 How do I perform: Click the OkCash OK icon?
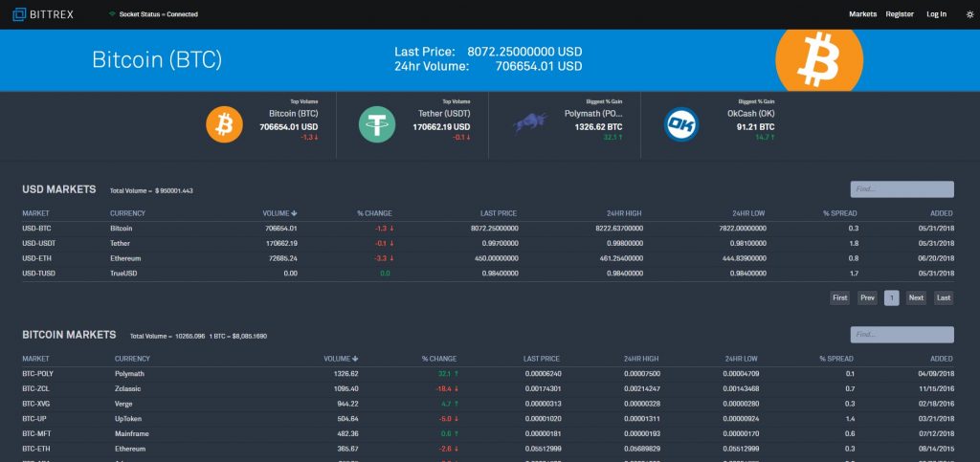tap(681, 124)
